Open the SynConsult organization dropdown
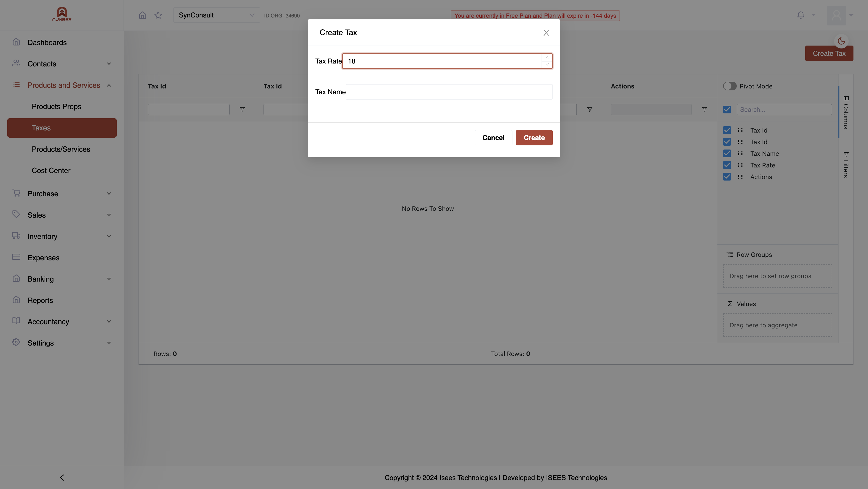This screenshot has width=868, height=489. pyautogui.click(x=217, y=15)
